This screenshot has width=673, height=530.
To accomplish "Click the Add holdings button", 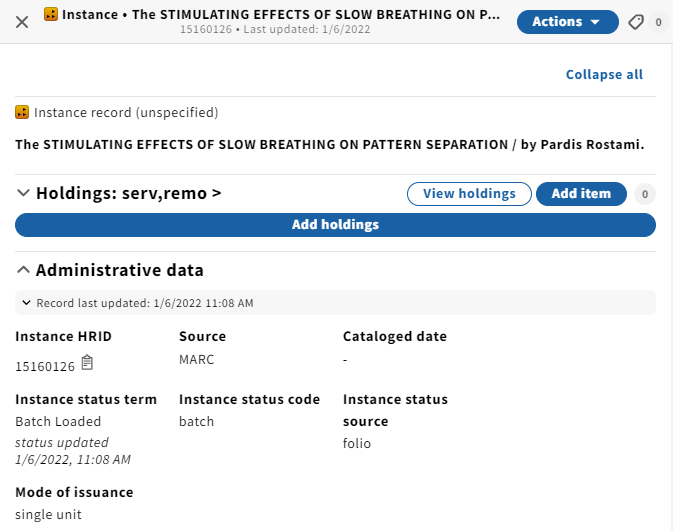I will pos(335,224).
